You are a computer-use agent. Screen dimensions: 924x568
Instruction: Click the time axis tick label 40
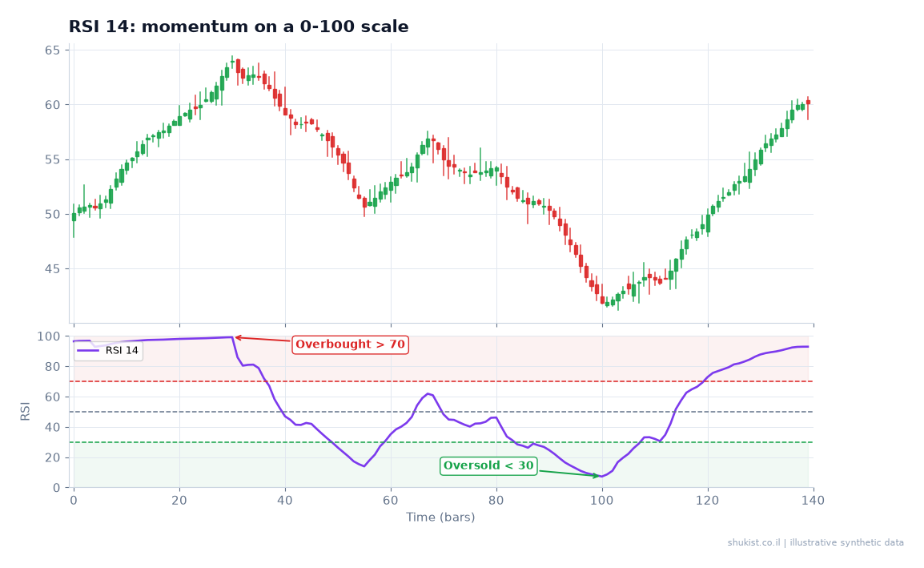[x=285, y=501]
